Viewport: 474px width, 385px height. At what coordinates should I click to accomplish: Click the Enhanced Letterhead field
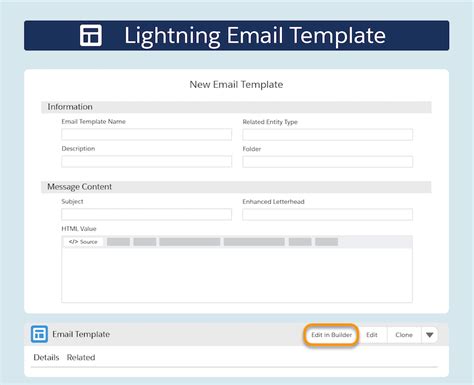tap(328, 214)
